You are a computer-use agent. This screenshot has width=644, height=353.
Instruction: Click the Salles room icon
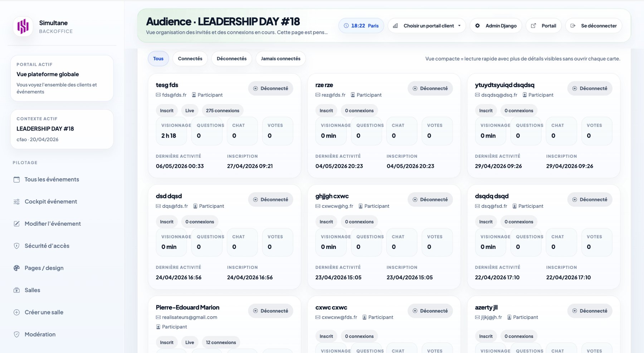(x=16, y=290)
